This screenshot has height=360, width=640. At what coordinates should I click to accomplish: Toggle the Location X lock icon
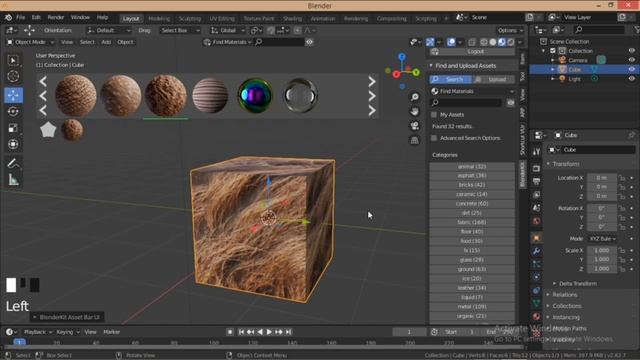pos(622,178)
